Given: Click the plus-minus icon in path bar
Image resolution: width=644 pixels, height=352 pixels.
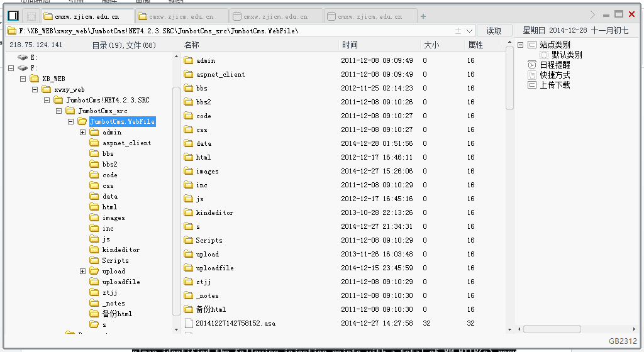Looking at the screenshot, I should tap(458, 31).
